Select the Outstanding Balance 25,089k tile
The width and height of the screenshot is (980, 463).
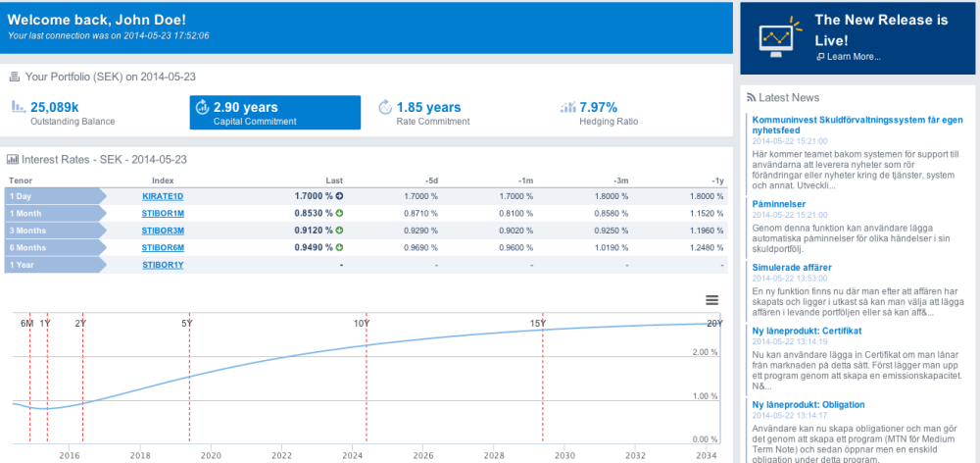coord(92,113)
